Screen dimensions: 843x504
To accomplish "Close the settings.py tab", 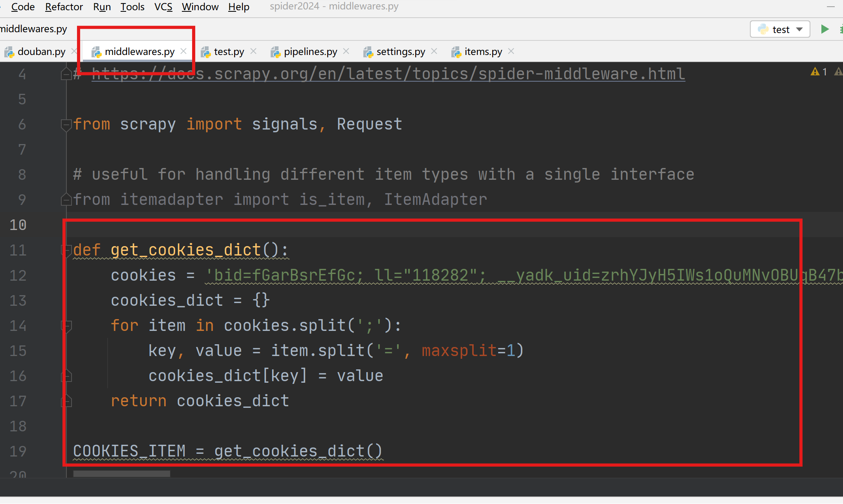I will (x=434, y=51).
